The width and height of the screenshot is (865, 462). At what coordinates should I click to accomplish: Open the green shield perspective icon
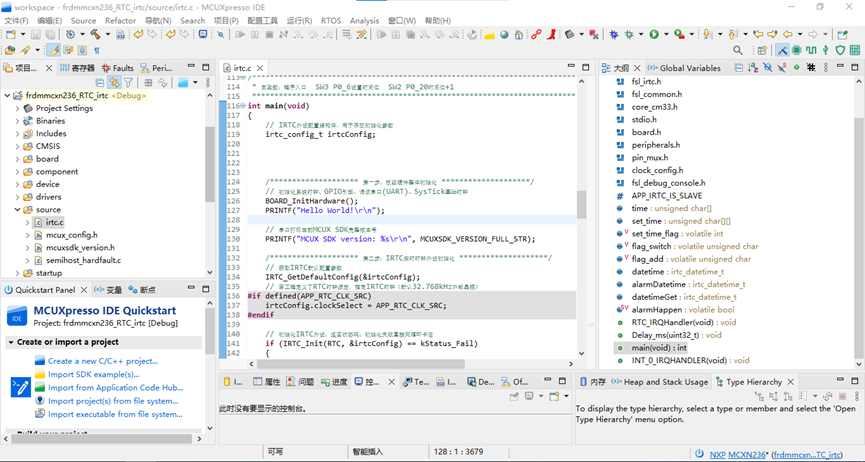click(x=840, y=50)
